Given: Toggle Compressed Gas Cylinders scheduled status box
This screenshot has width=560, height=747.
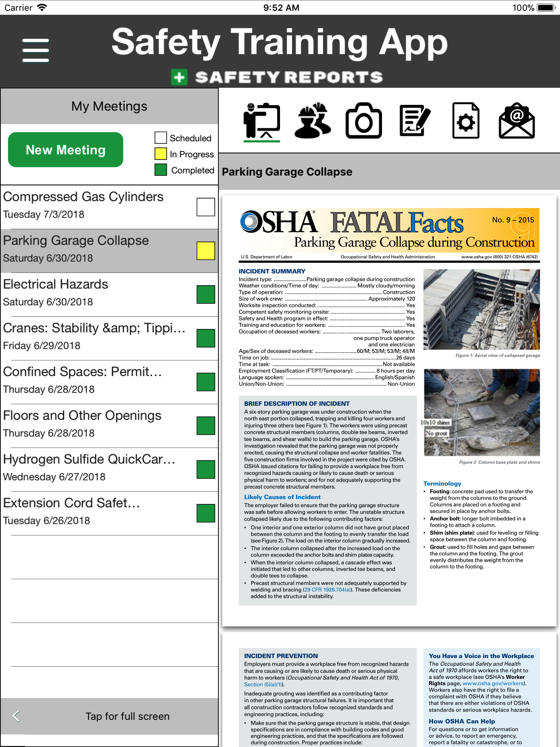Looking at the screenshot, I should [x=206, y=207].
